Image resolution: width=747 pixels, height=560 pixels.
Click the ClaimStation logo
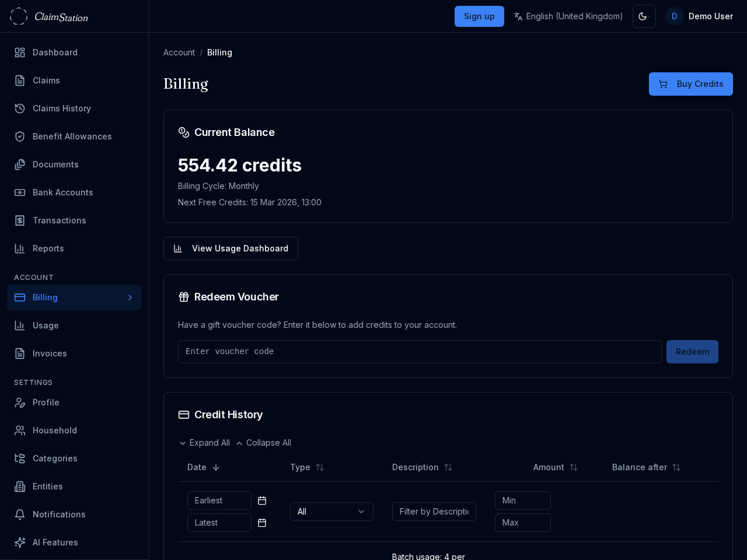[49, 16]
